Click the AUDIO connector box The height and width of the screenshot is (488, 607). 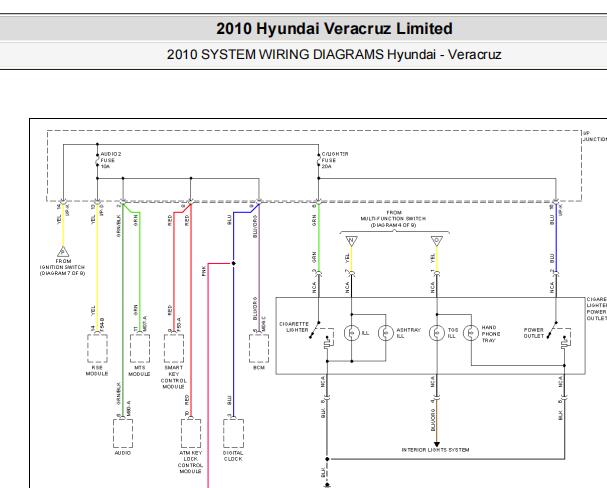[x=123, y=433]
